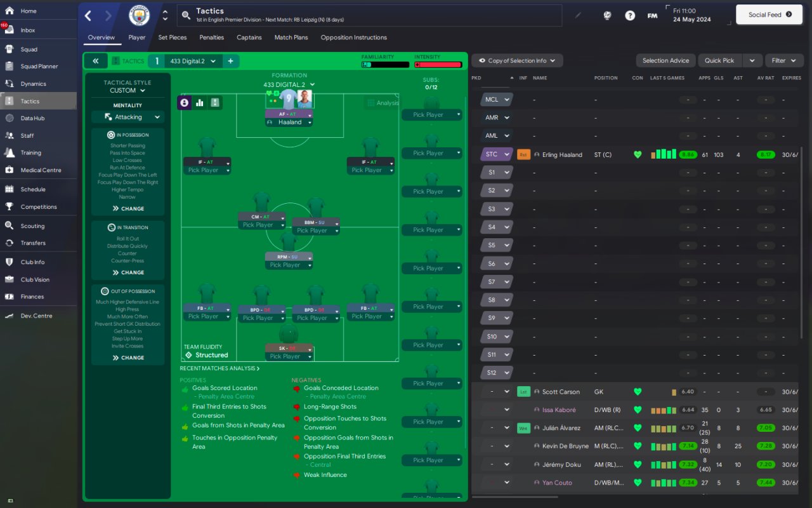
Task: Click the FM logo menu icon
Action: (x=652, y=15)
